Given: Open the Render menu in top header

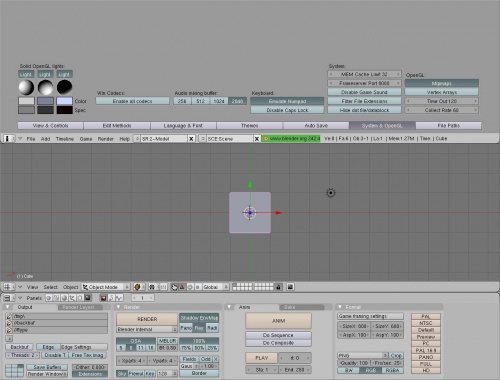Looking at the screenshot, I should (x=106, y=139).
